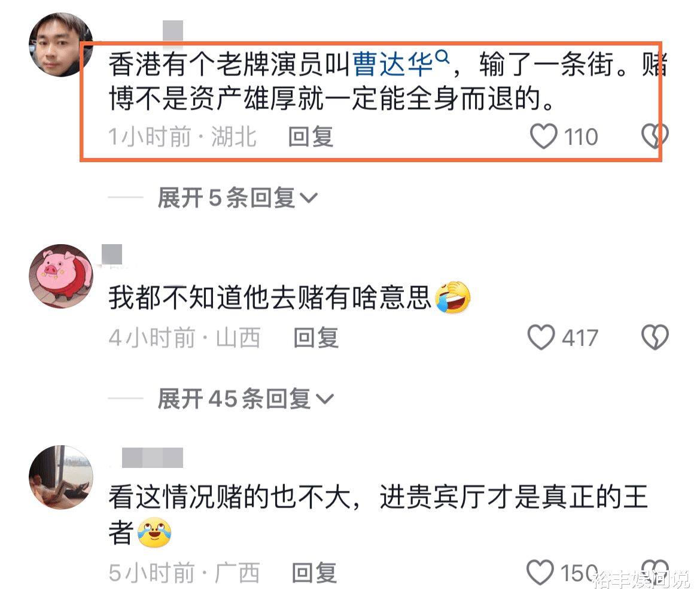Viewport: 700px width, 602px height.
Task: Open the 曹达华 blue keyword link
Action: (393, 64)
